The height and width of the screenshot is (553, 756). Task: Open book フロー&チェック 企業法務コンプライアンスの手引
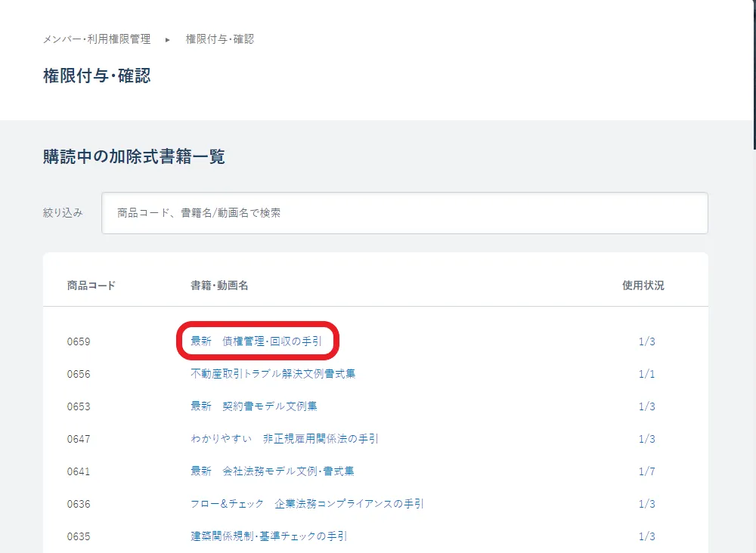point(307,504)
